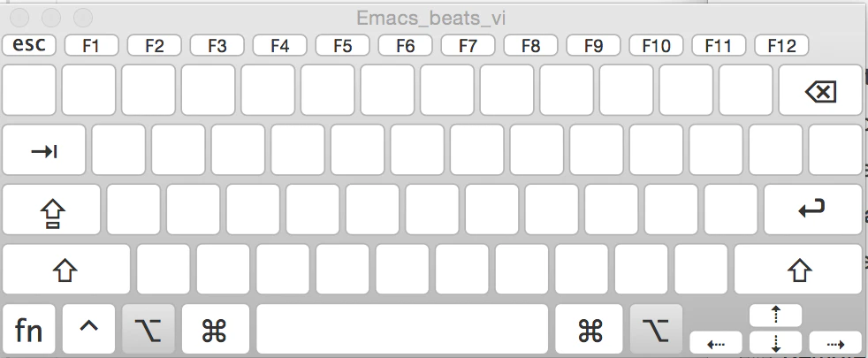Click the right command key
This screenshot has width=868, height=358.
[x=589, y=329]
